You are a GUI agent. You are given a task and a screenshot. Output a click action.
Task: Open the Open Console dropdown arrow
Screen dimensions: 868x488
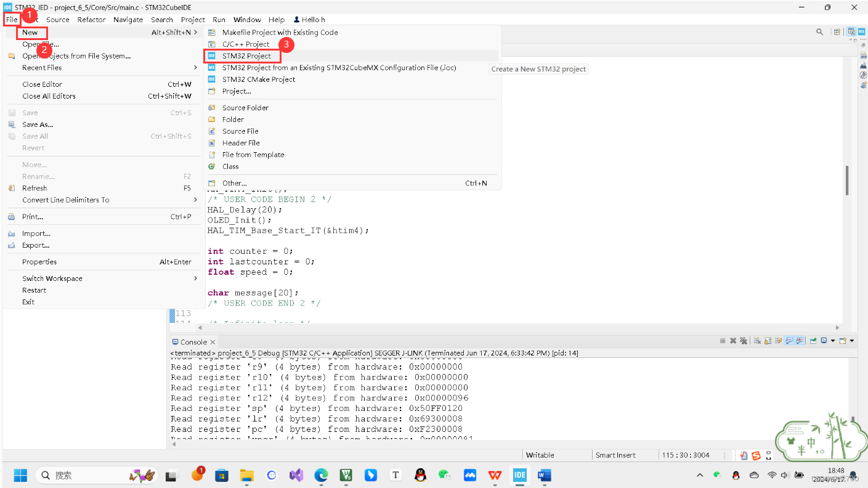pyautogui.click(x=852, y=341)
